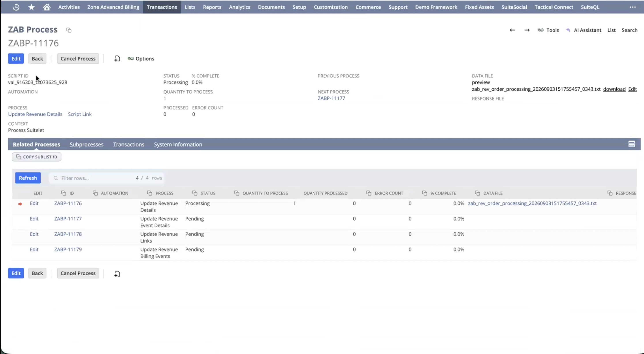Click the COPY SUBLIST ID button

(x=36, y=157)
